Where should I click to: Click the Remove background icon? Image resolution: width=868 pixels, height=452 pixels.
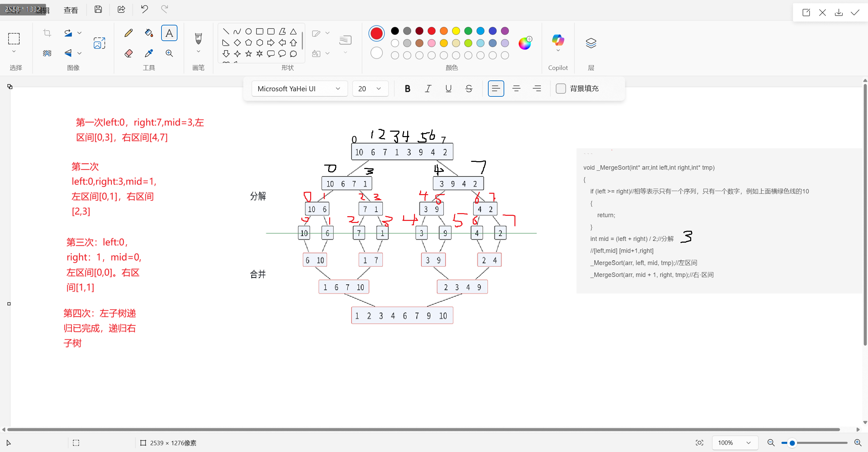point(47,53)
